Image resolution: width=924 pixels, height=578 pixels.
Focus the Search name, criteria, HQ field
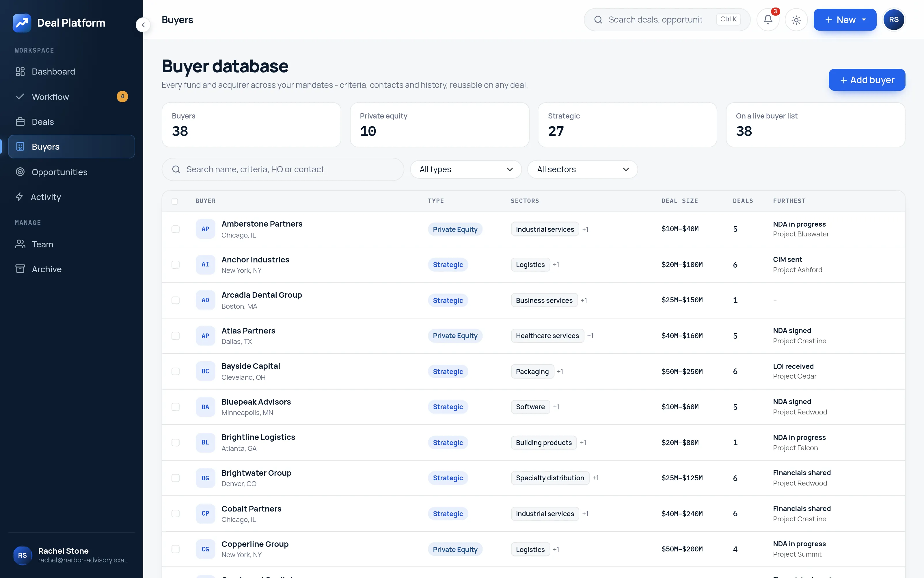click(283, 169)
